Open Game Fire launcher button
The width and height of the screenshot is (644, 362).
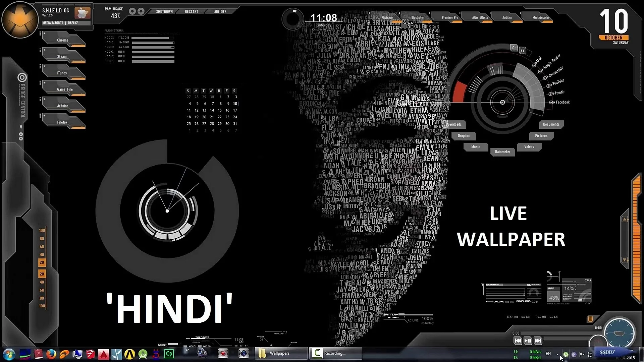click(x=64, y=89)
